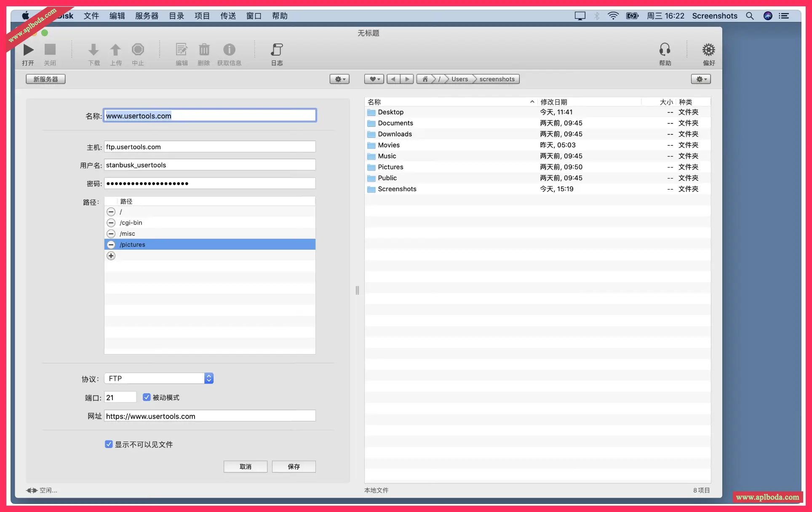Remove the /misc path entry
Screen dimensions: 812x512
[x=111, y=234]
